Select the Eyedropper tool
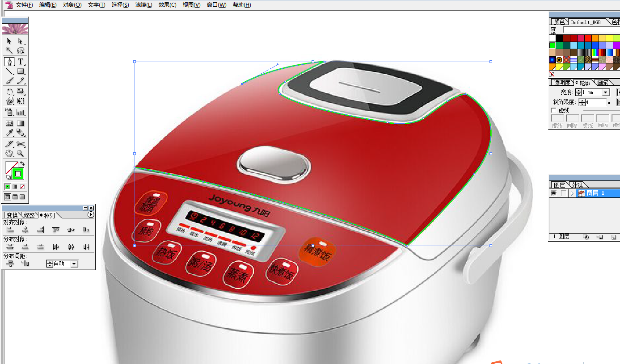The width and height of the screenshot is (620, 364). tap(9, 133)
